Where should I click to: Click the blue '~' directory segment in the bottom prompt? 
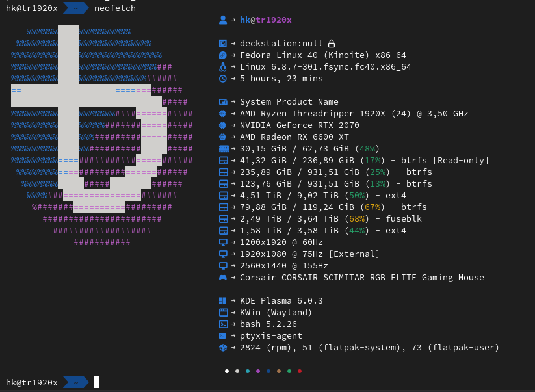click(76, 383)
